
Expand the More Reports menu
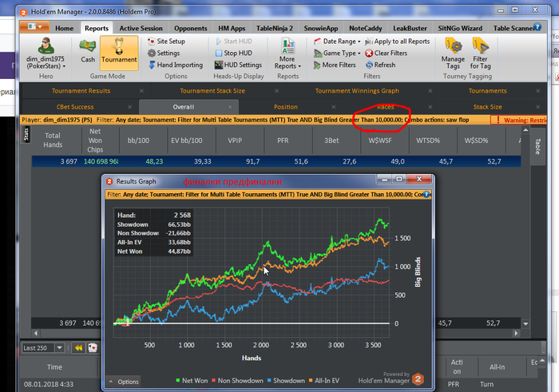pyautogui.click(x=287, y=53)
